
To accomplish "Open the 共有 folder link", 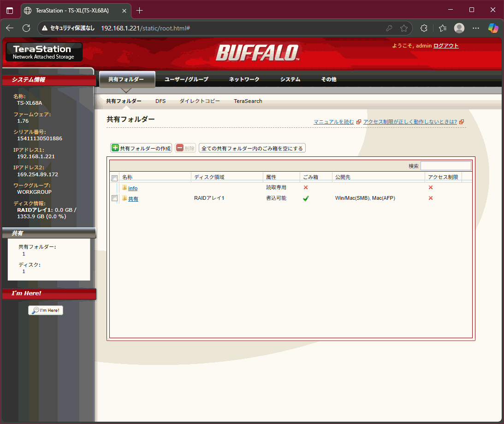I will [x=133, y=199].
